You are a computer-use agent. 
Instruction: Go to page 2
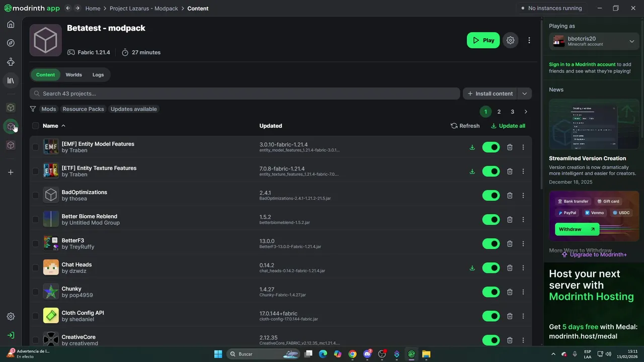[499, 112]
